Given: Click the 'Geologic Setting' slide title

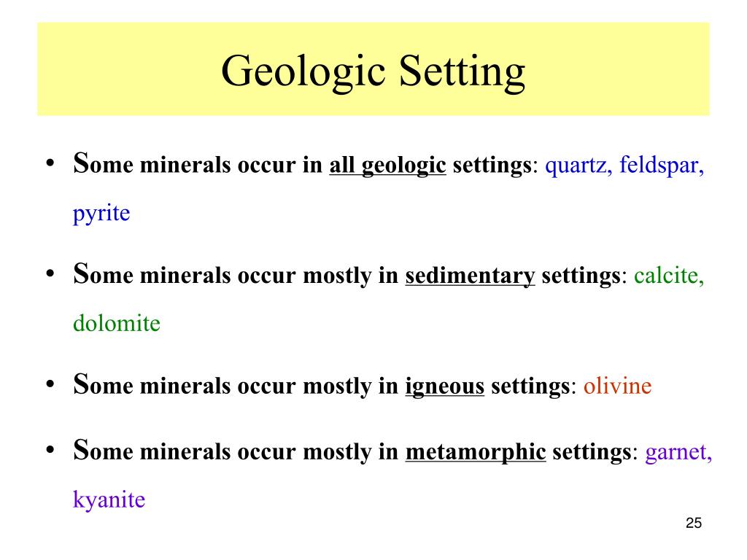Looking at the screenshot, I should (x=373, y=71).
